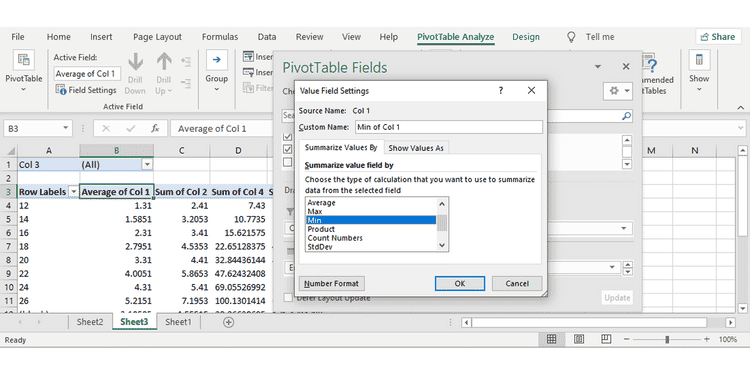Click the Tell me lightbulb icon
The image size is (750, 375).
click(x=571, y=37)
